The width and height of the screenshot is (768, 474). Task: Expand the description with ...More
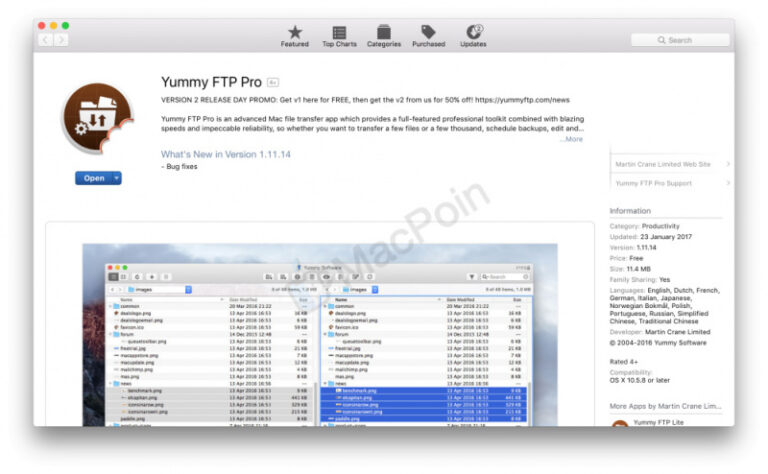click(x=571, y=139)
